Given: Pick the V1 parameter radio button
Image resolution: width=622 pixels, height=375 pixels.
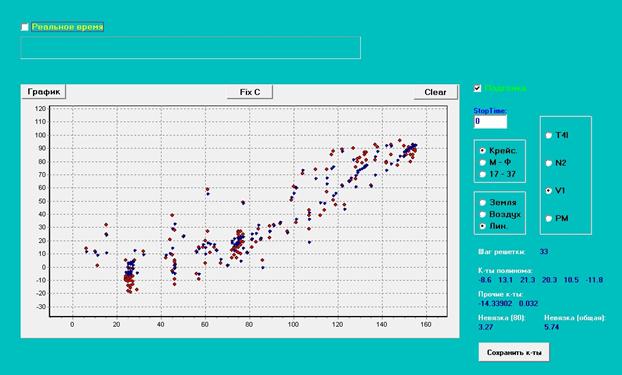Looking at the screenshot, I should click(x=549, y=191).
